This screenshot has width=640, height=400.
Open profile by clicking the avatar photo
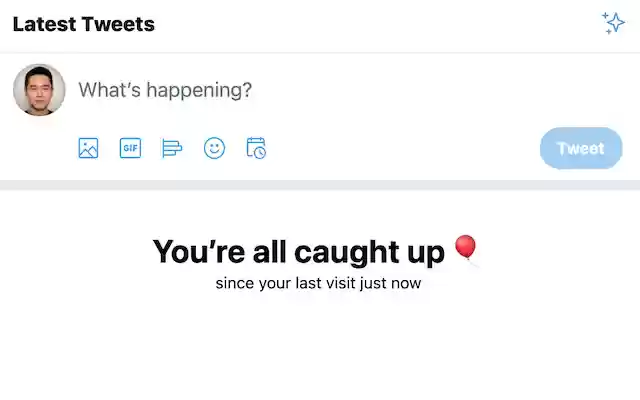[x=39, y=90]
